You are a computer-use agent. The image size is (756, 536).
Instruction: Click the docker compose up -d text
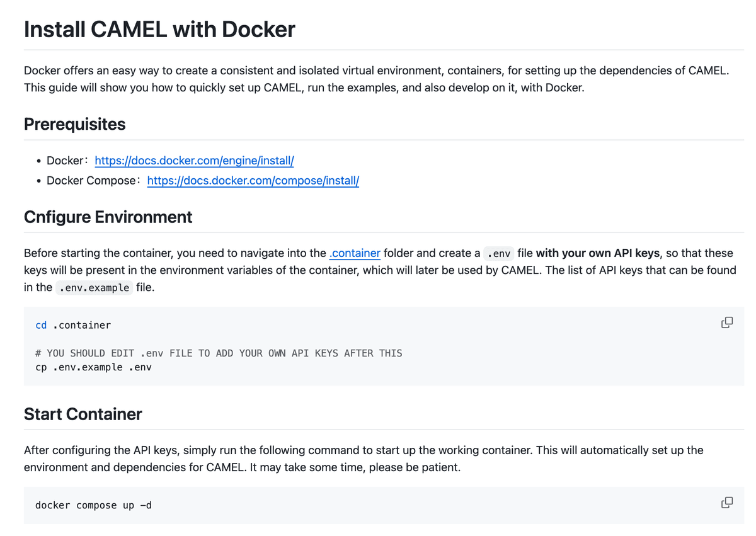coord(93,506)
